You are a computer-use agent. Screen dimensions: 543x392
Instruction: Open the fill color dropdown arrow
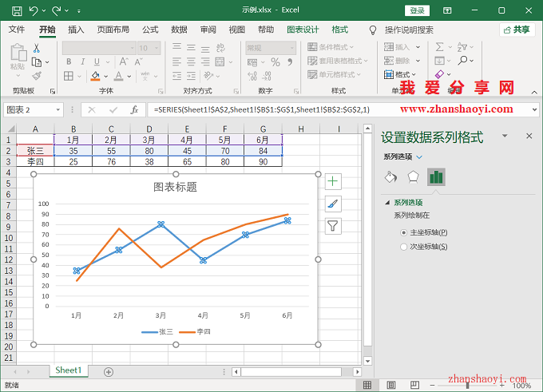[x=105, y=76]
